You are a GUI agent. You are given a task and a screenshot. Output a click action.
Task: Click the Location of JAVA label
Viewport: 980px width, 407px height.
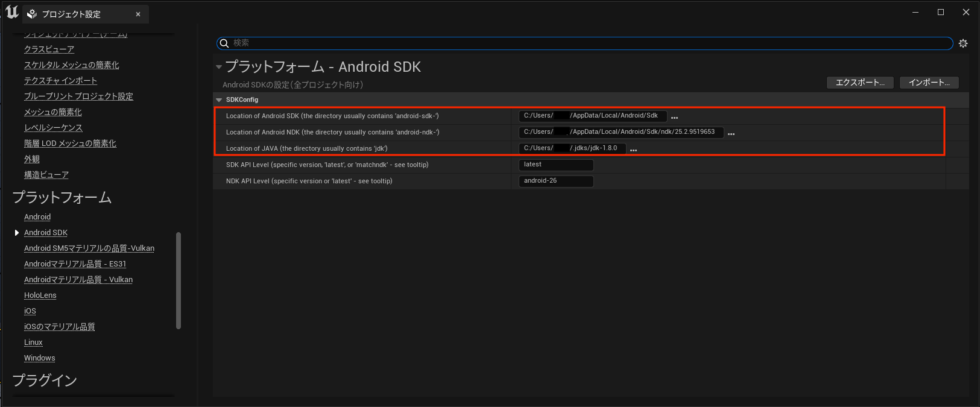[x=307, y=148]
